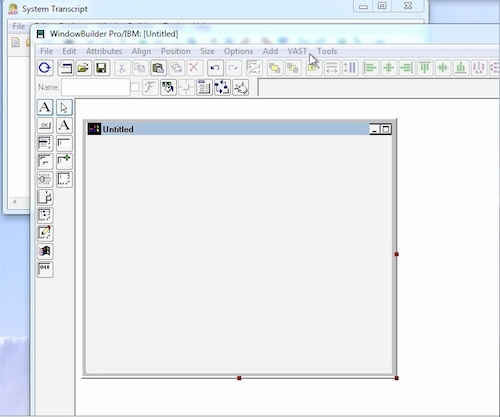Viewport: 500px width, 417px height.
Task: Click the bottom-center red resize handle
Action: pos(239,378)
